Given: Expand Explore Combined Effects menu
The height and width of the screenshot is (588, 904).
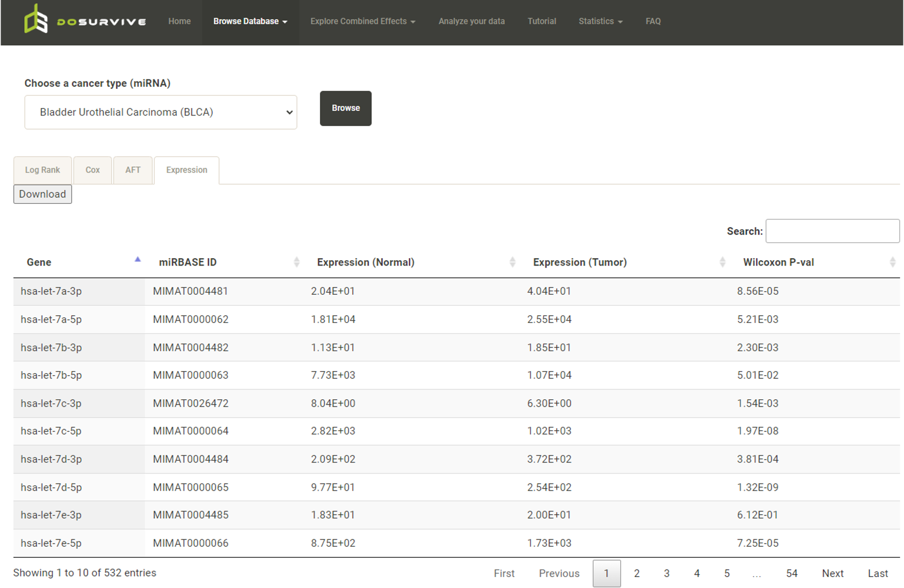Looking at the screenshot, I should click(362, 21).
